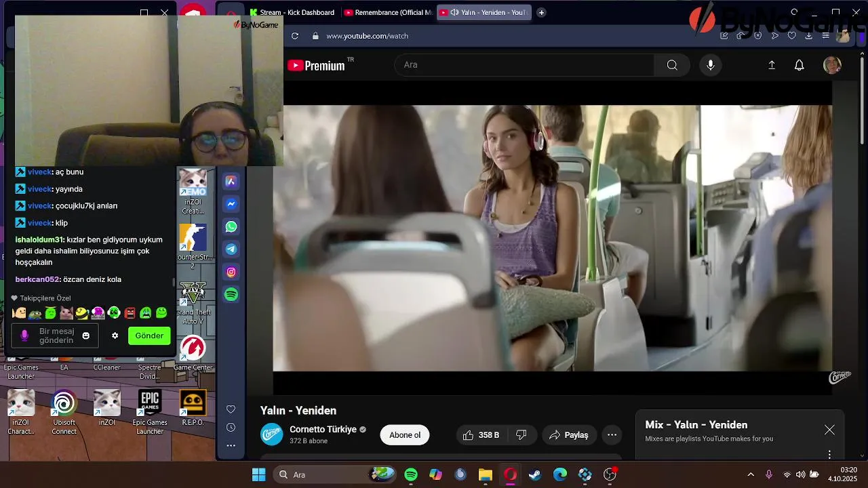The image size is (868, 488).
Task: Send chat message with Gönder button
Action: [x=149, y=335]
